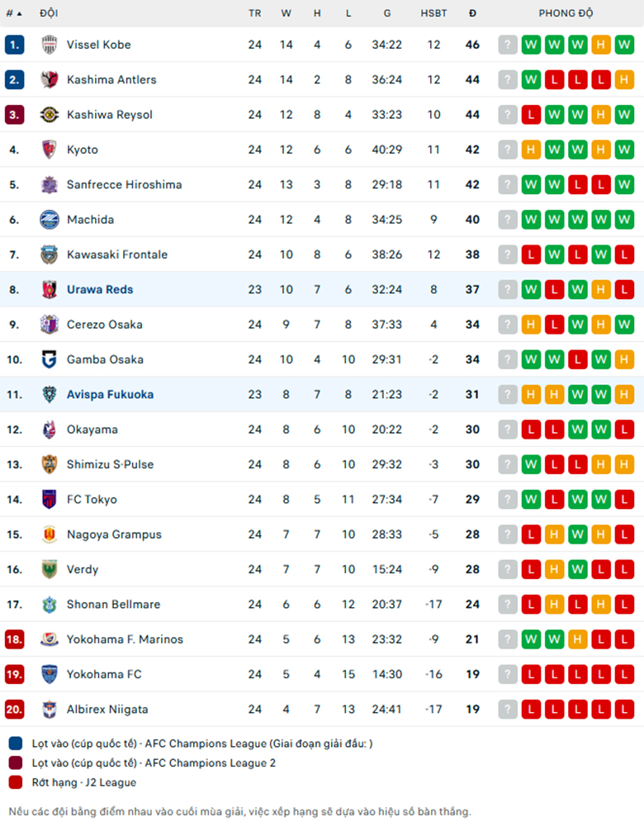The image size is (644, 822).
Task: Click the FC Tokyo team crest
Action: (x=50, y=500)
